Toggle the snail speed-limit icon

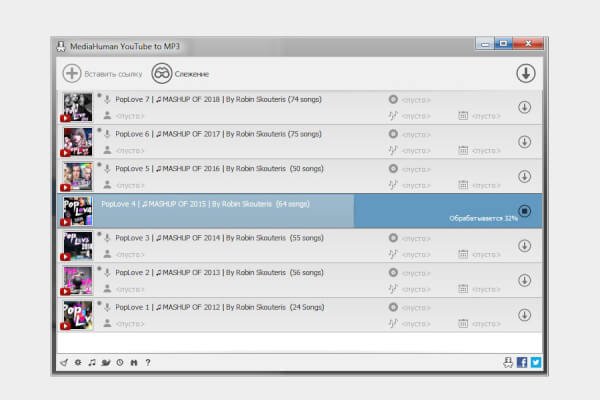[x=106, y=362]
